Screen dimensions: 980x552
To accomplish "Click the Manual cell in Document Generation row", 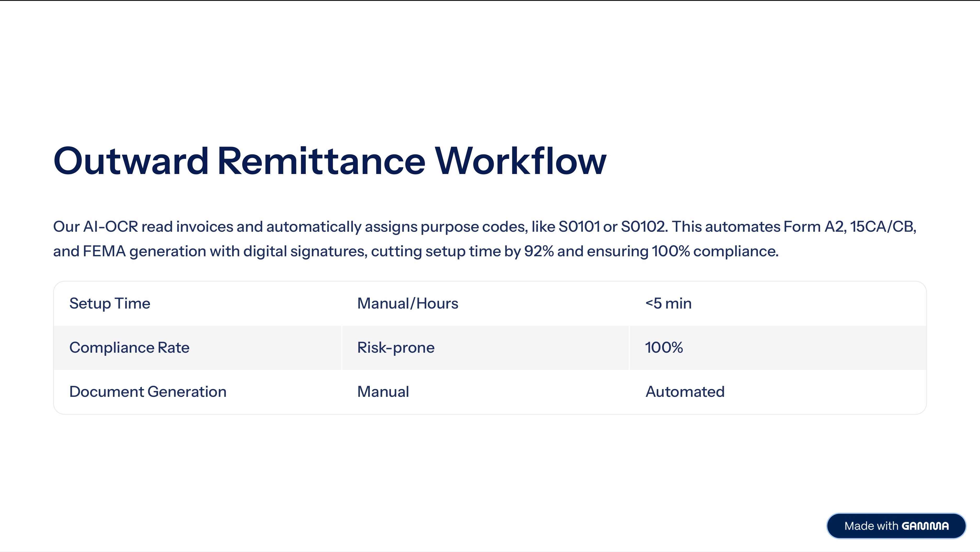I will pos(383,391).
